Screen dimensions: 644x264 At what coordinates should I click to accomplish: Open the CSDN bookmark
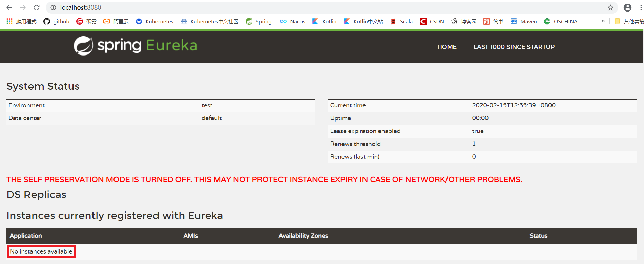pyautogui.click(x=432, y=21)
